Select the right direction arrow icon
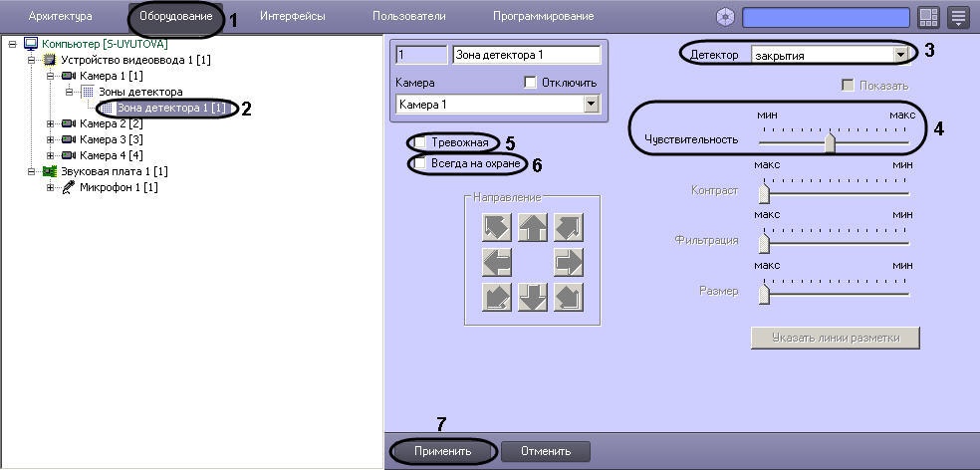Screen dimensions: 980x470 tap(568, 263)
